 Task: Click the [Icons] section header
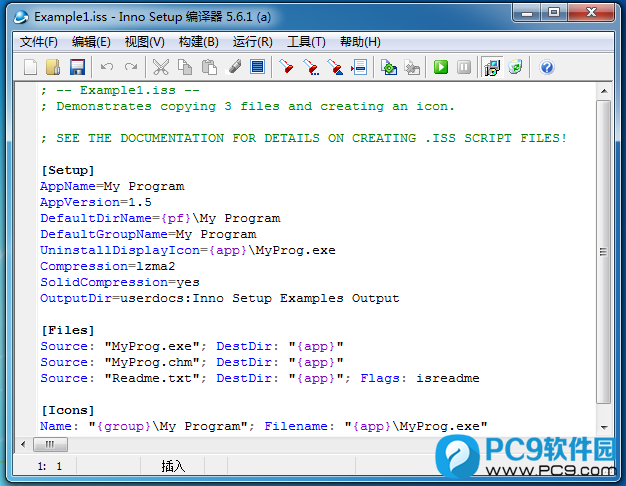68,410
